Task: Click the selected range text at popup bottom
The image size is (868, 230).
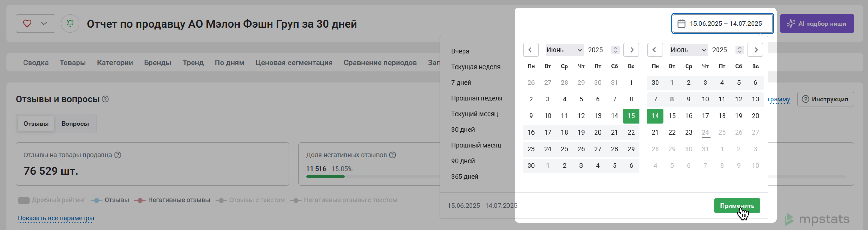Action: (x=482, y=206)
